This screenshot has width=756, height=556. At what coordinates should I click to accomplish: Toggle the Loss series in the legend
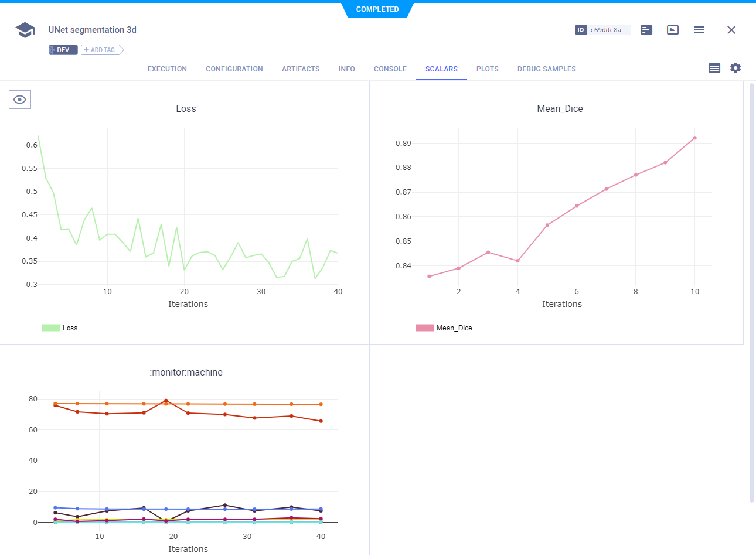[60, 328]
